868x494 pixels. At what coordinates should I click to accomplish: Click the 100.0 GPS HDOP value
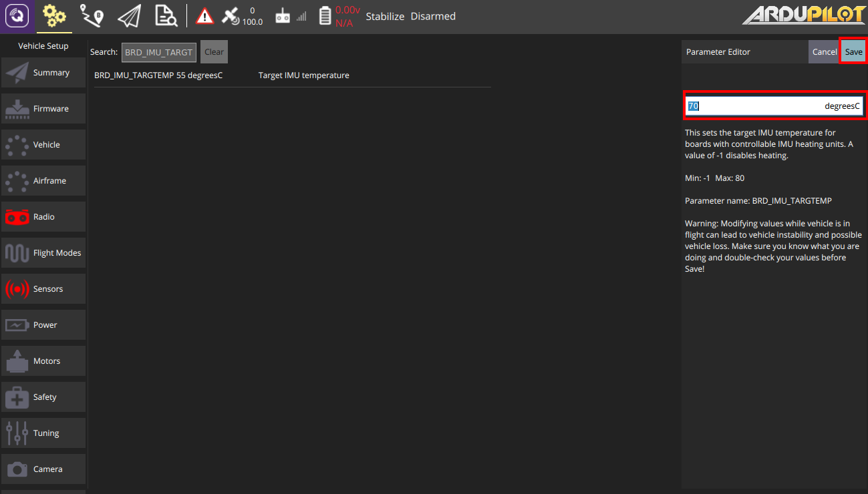coord(252,22)
